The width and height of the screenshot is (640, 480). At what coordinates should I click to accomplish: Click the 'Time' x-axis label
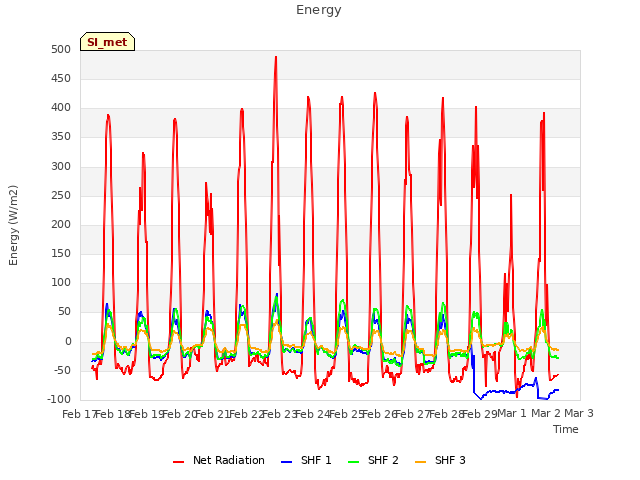[566, 429]
